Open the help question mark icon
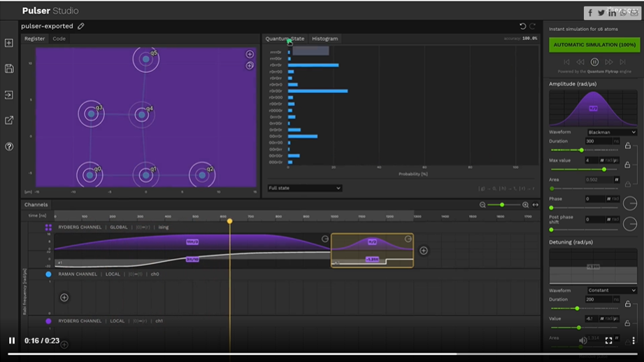Viewport: 644px width, 362px height. [9, 146]
